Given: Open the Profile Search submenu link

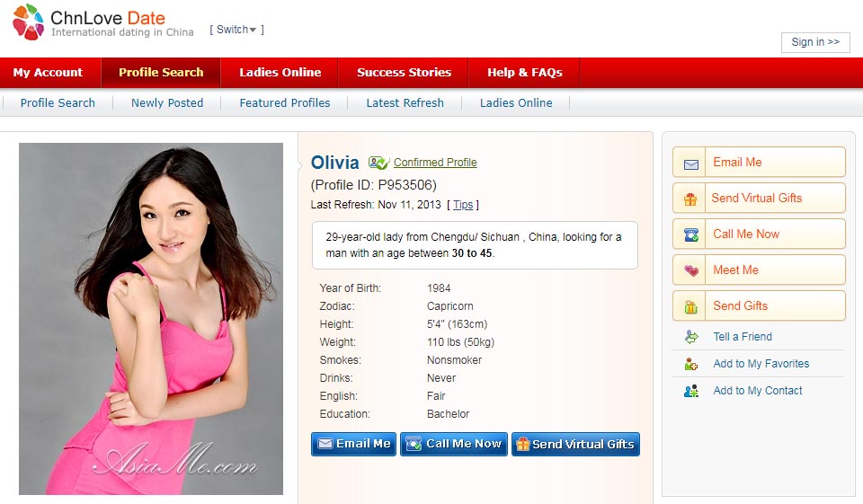Looking at the screenshot, I should (58, 103).
